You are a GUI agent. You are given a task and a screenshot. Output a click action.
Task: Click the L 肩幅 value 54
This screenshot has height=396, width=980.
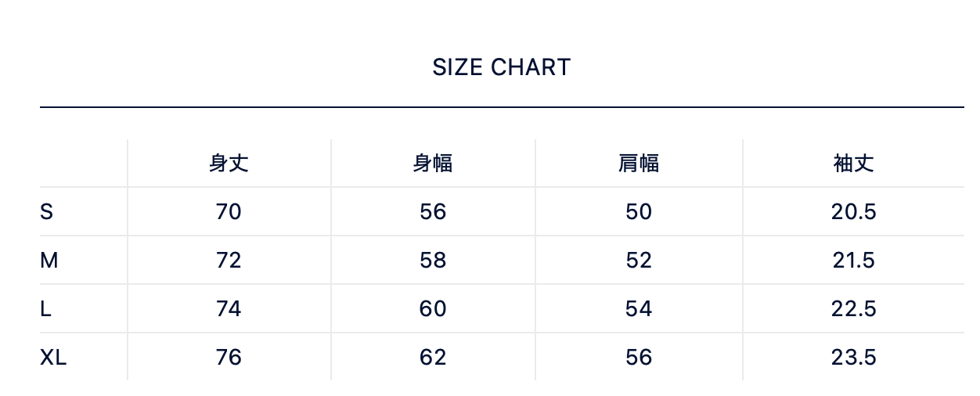click(639, 308)
